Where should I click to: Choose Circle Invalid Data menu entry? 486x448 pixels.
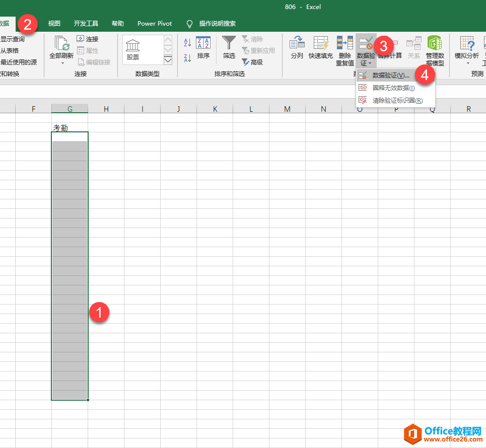395,88
